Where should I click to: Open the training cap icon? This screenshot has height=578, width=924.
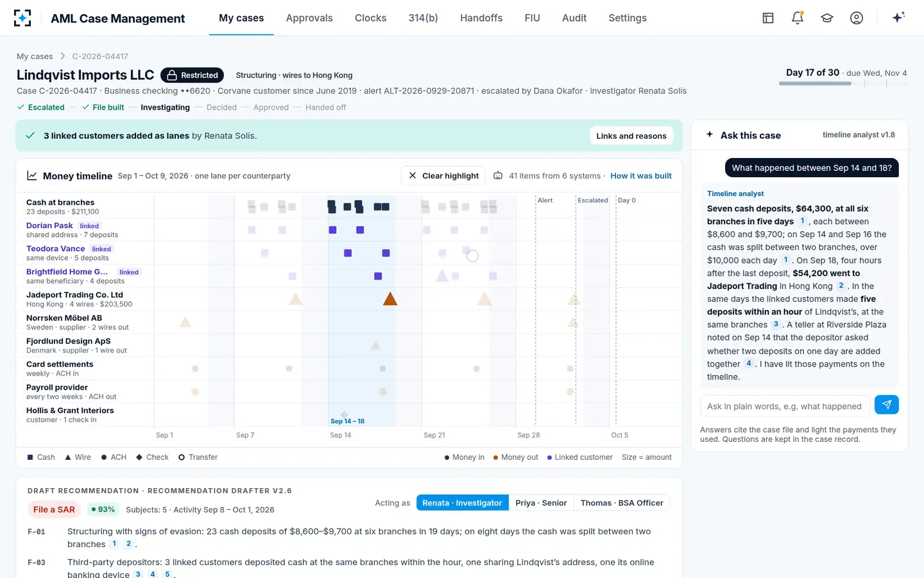827,18
